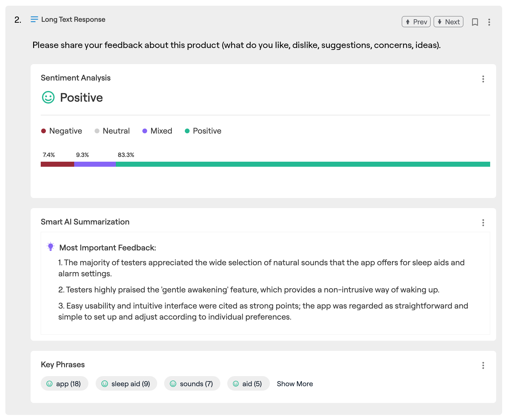Select the 'aid (5)' key phrase chip
This screenshot has height=420, width=505.
pyautogui.click(x=248, y=384)
